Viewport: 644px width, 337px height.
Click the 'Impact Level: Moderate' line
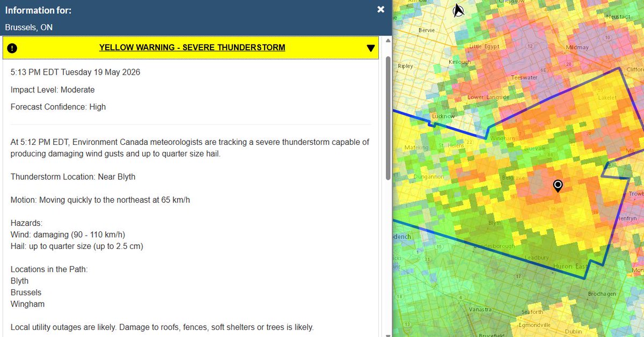[53, 90]
